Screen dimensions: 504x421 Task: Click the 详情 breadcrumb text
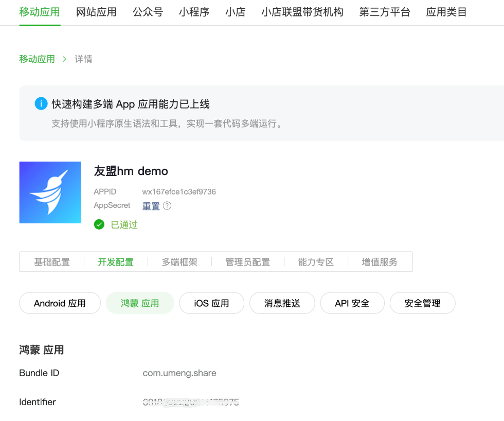(83, 59)
